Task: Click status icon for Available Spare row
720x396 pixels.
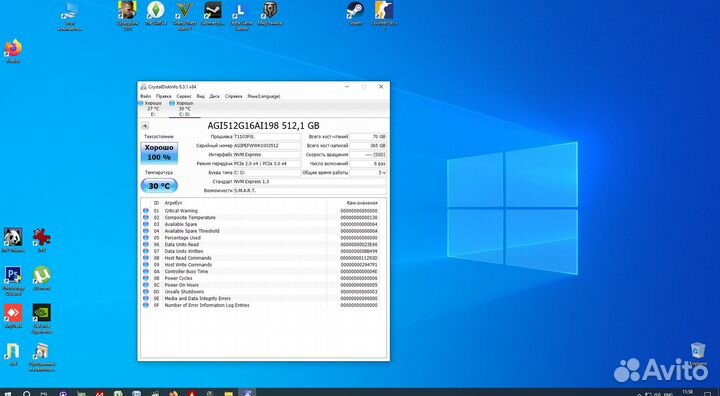Action: pos(146,224)
